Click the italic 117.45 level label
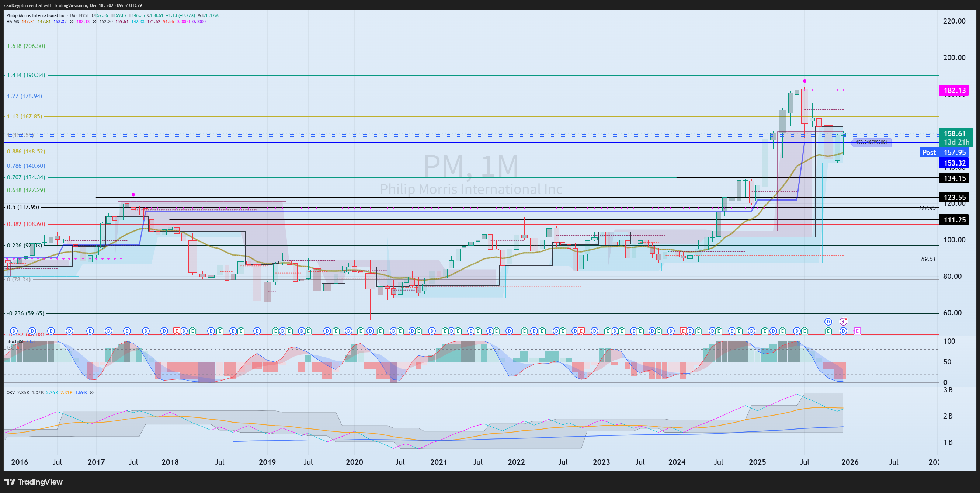 point(927,208)
